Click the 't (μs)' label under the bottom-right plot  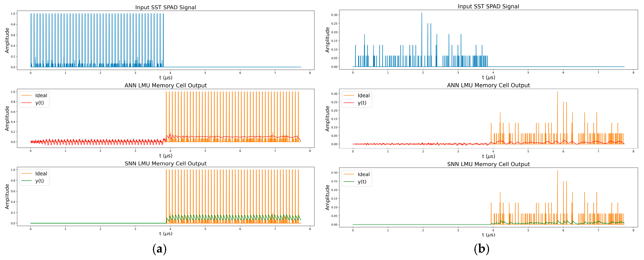point(488,235)
